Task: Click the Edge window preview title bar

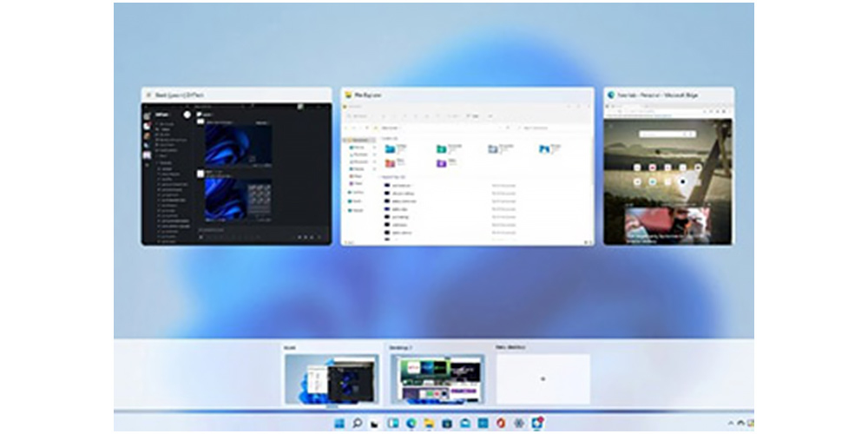Action: (x=668, y=94)
